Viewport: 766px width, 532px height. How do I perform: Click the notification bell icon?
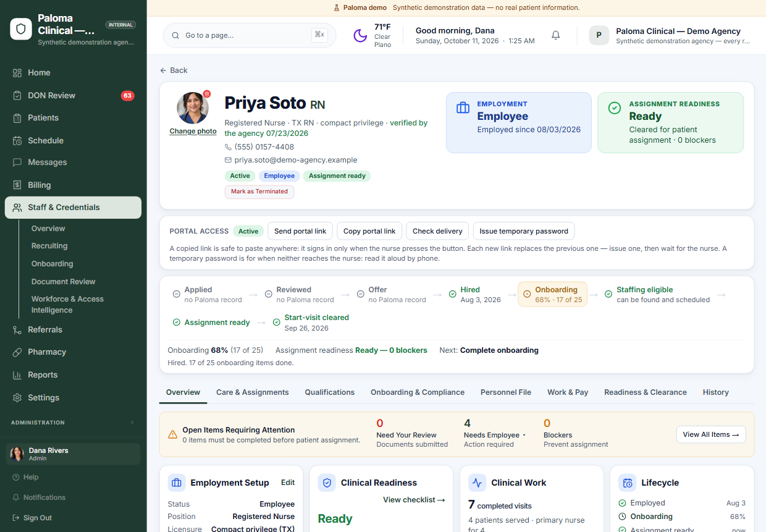[555, 35]
